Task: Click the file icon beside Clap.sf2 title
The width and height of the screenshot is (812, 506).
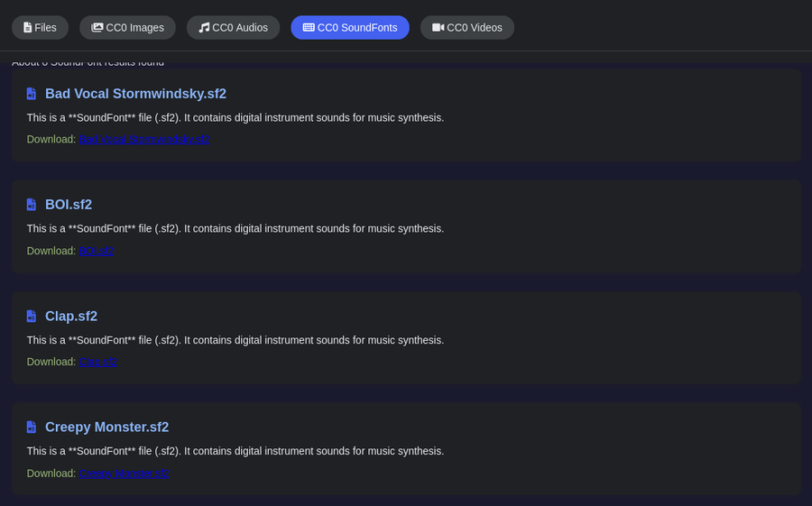Action: [x=31, y=317]
